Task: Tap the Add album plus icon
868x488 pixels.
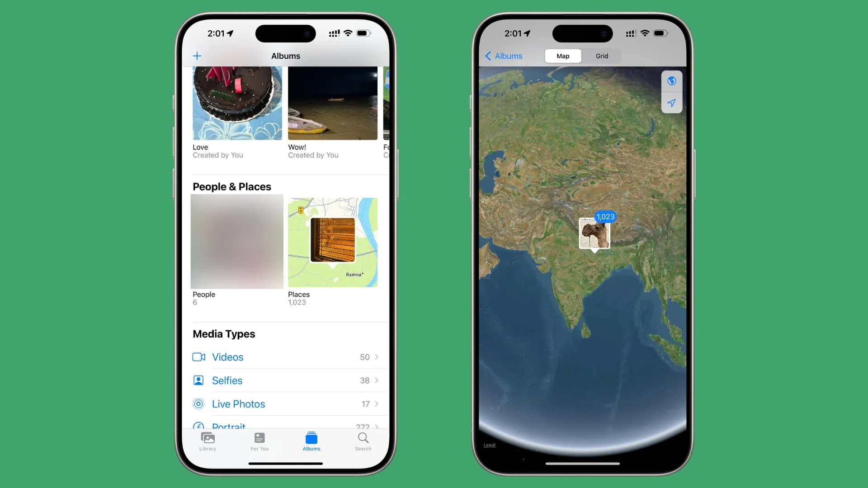Action: click(197, 56)
